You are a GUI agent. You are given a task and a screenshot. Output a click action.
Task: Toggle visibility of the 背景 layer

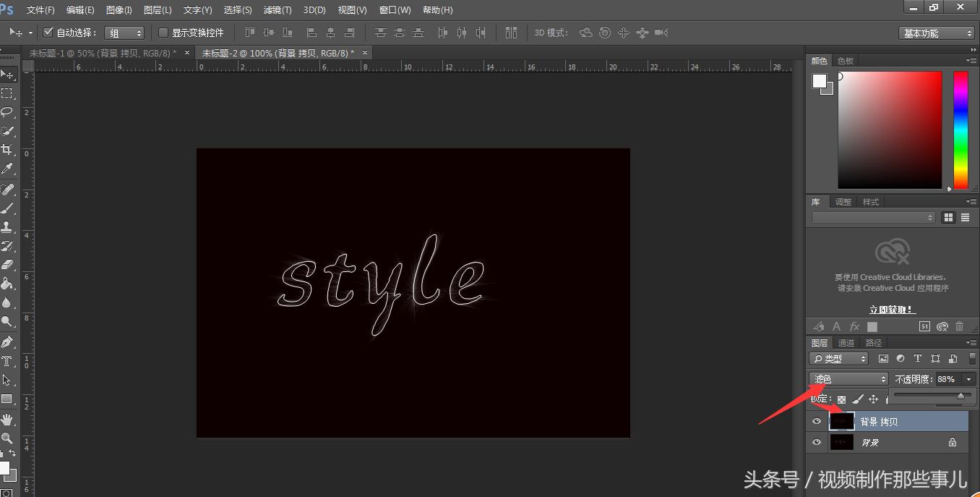817,442
